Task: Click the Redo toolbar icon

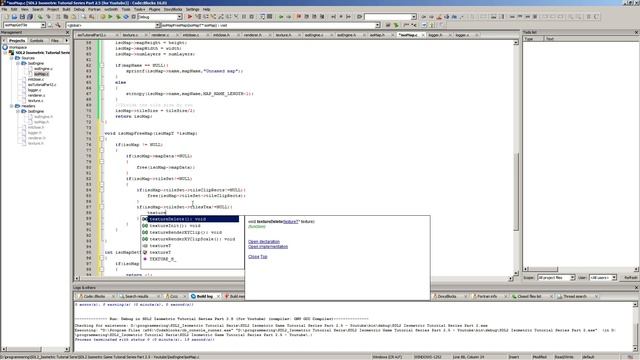Action: pos(48,17)
